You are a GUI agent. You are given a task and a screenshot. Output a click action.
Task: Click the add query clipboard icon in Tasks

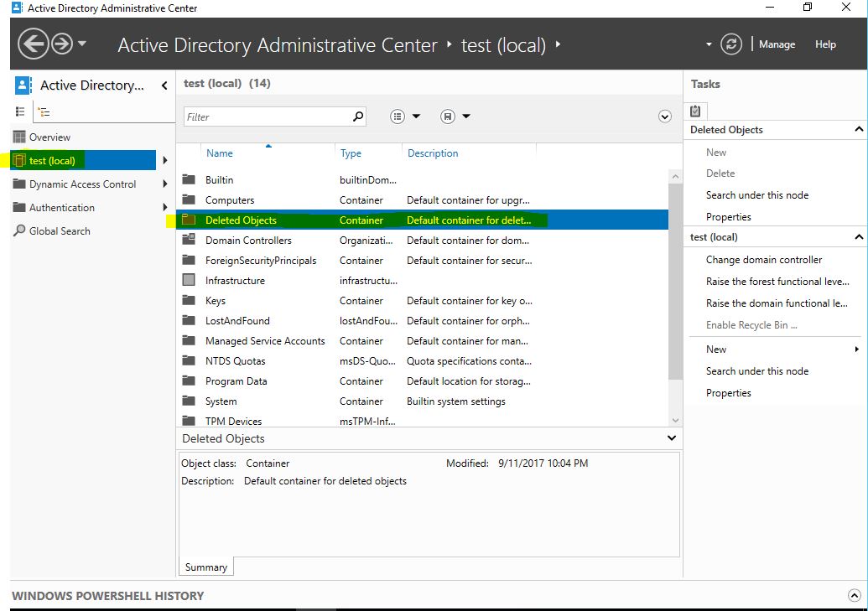(695, 110)
